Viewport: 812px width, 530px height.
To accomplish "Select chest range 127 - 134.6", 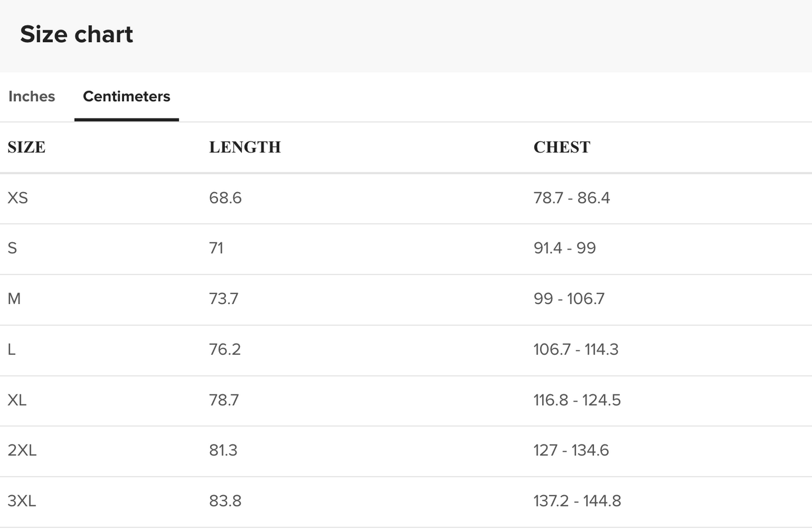I will pos(571,450).
